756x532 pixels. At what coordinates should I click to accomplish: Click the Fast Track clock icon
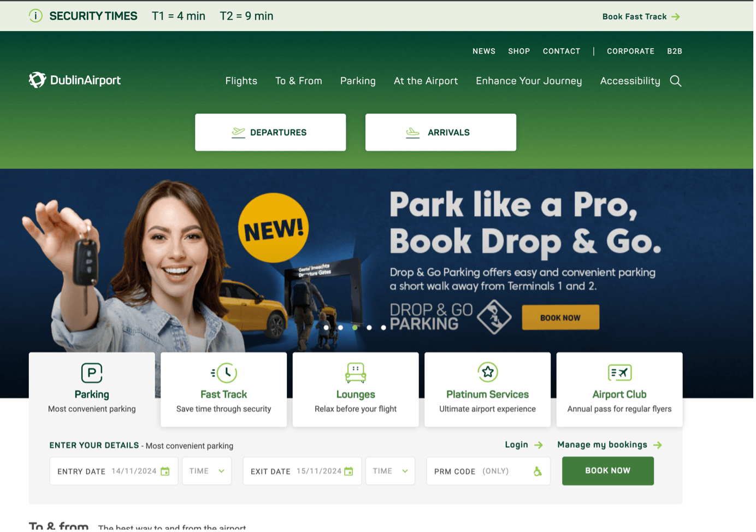[x=225, y=374]
